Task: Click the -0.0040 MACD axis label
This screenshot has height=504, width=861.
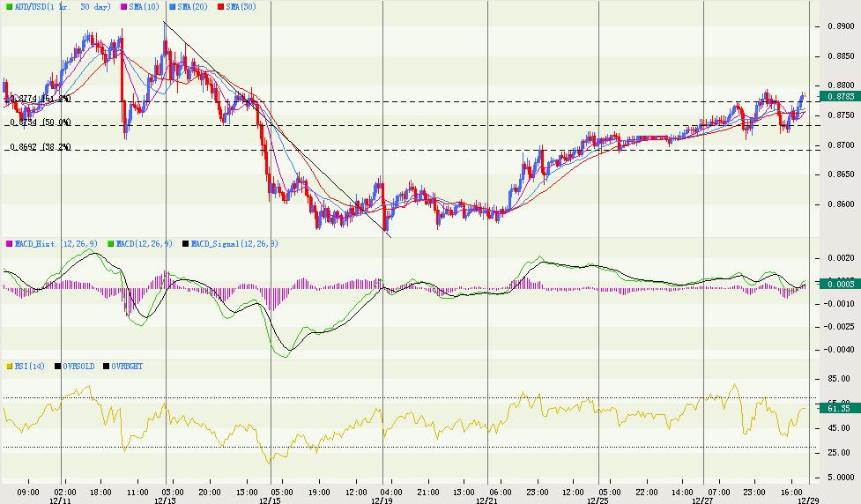Action: tap(840, 350)
